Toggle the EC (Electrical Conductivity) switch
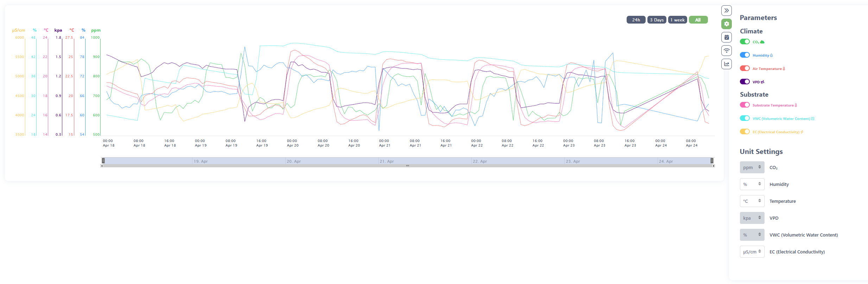868x284 pixels. point(745,132)
